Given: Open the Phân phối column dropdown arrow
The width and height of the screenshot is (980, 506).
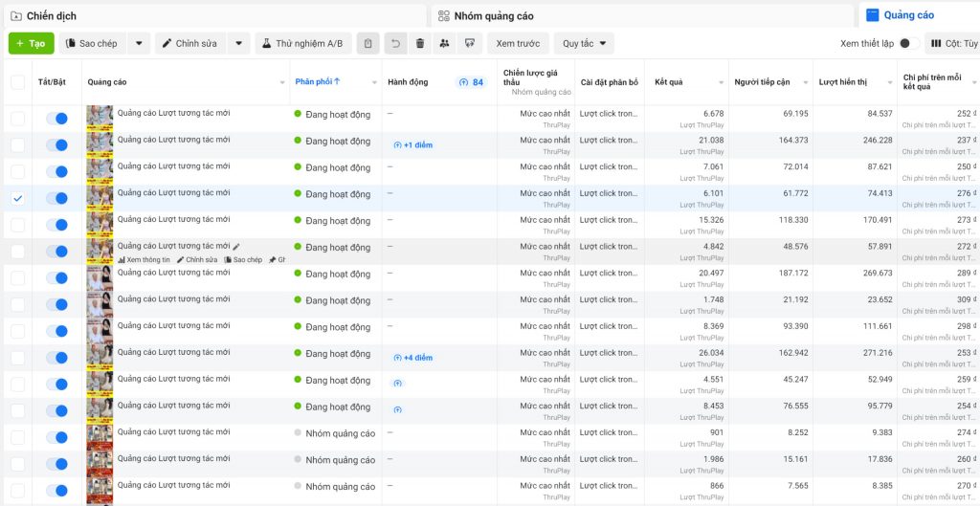Looking at the screenshot, I should [x=374, y=82].
